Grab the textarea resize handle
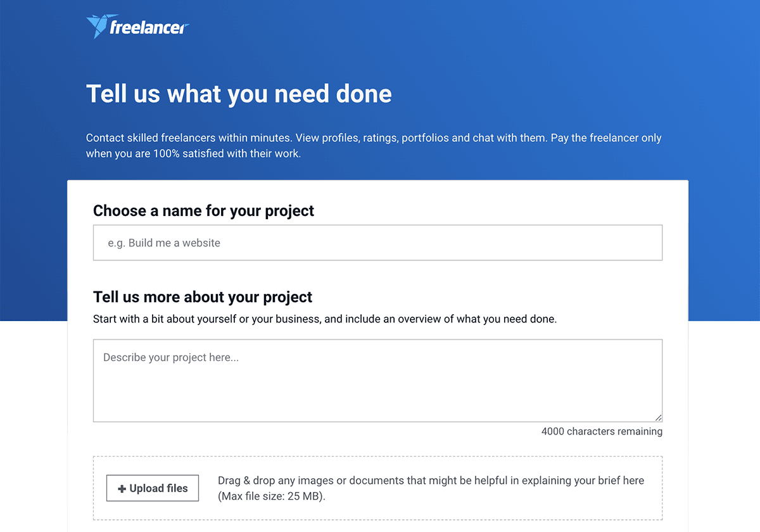The height and width of the screenshot is (532, 760). pyautogui.click(x=658, y=417)
